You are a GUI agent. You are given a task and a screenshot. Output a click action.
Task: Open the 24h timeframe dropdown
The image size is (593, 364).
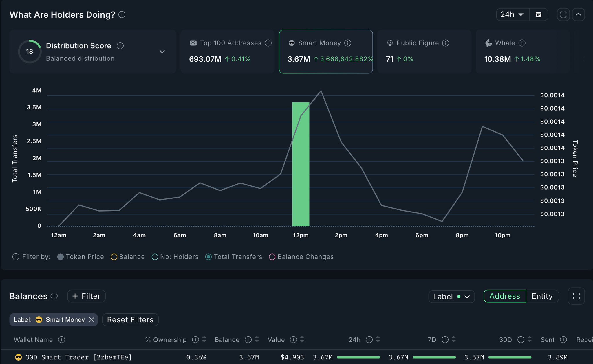click(512, 14)
